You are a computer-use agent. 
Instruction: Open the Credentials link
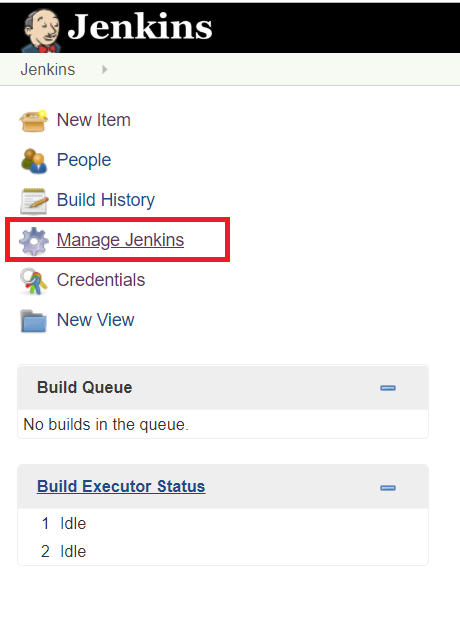pos(101,280)
